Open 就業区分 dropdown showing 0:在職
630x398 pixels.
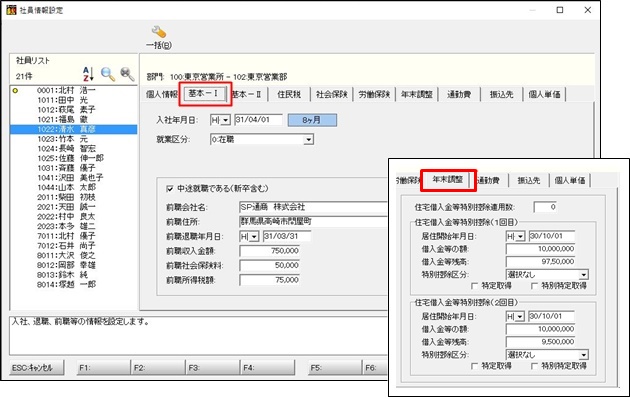[x=308, y=140]
